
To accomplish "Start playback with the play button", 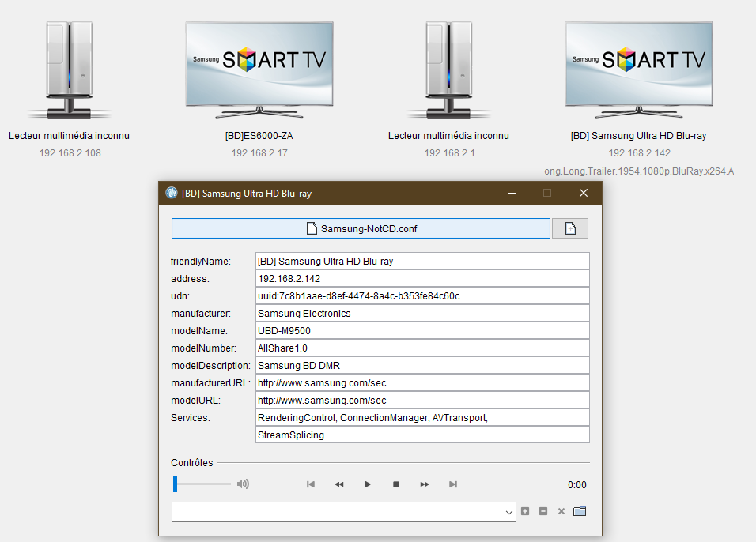I will (368, 484).
